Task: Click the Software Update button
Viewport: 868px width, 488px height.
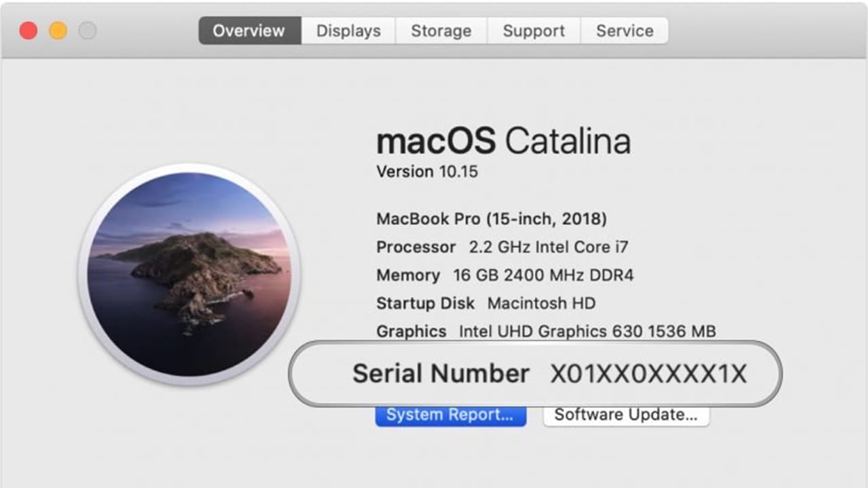Action: pos(626,415)
